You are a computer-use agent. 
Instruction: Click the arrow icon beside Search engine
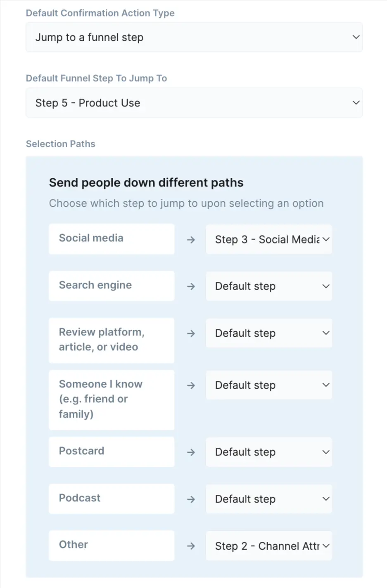point(190,286)
